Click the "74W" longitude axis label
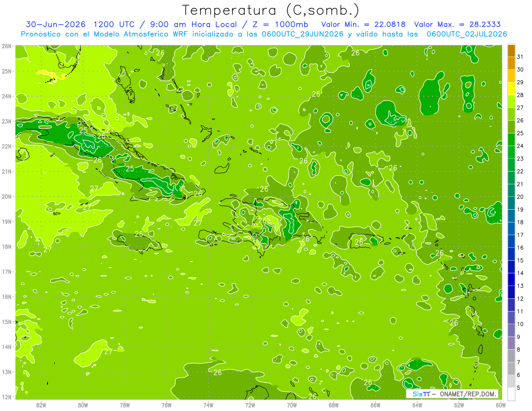Viewport: 532px width, 411px height. click(x=208, y=405)
